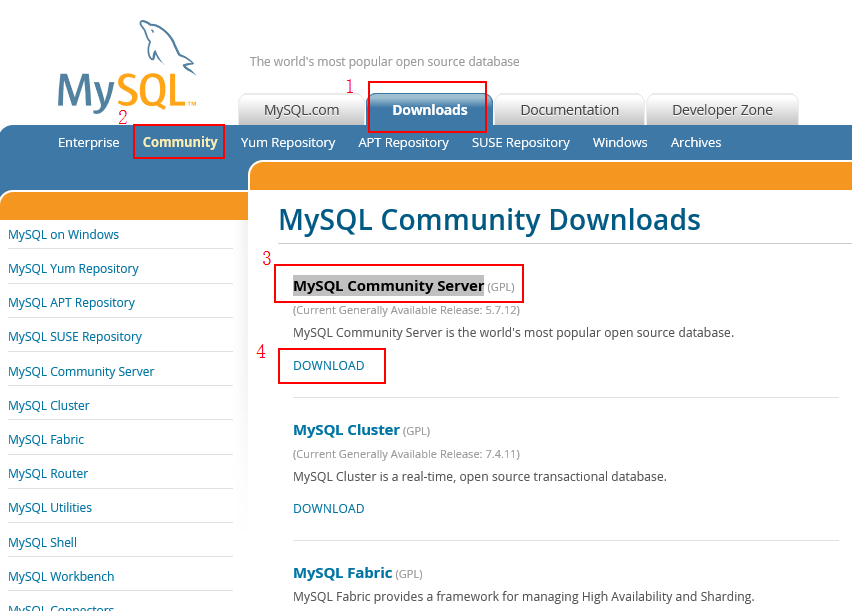Open MySQL on Windows sidebar link
This screenshot has height=611, width=852.
click(x=64, y=235)
